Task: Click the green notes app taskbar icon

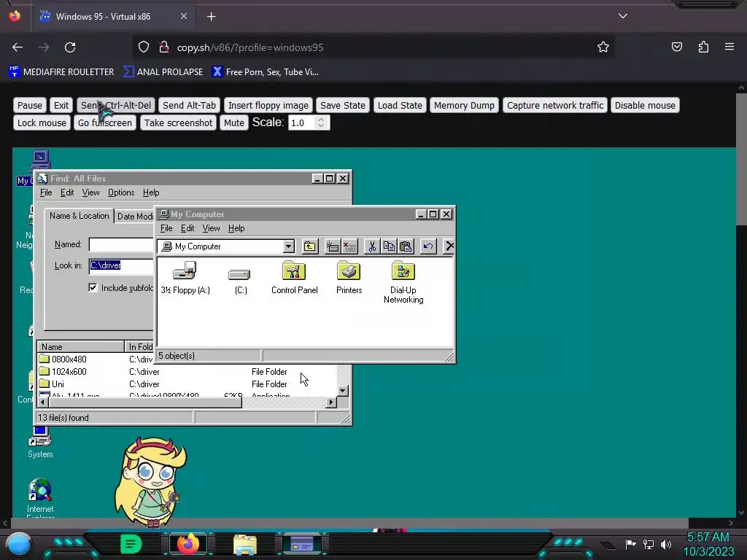Action: coord(131,544)
